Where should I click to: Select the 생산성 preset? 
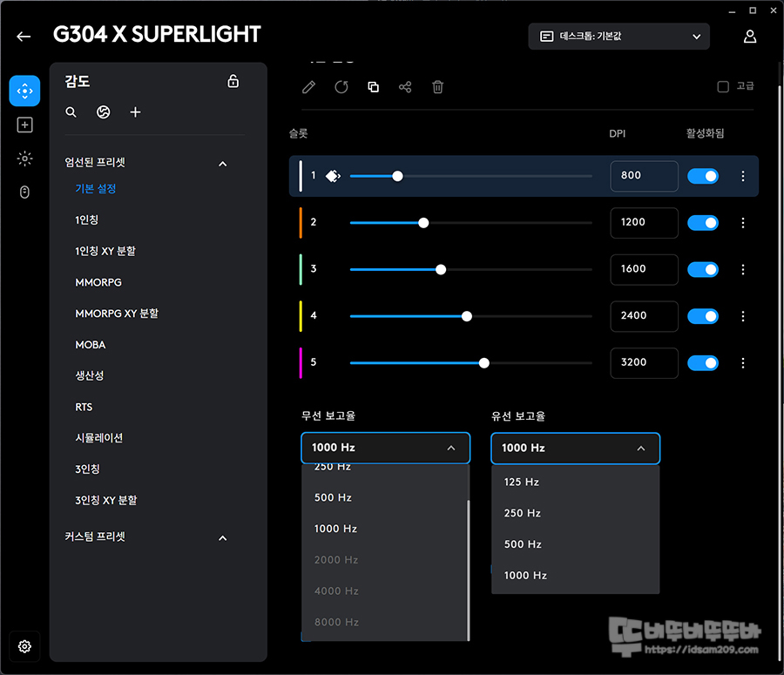[x=89, y=375]
